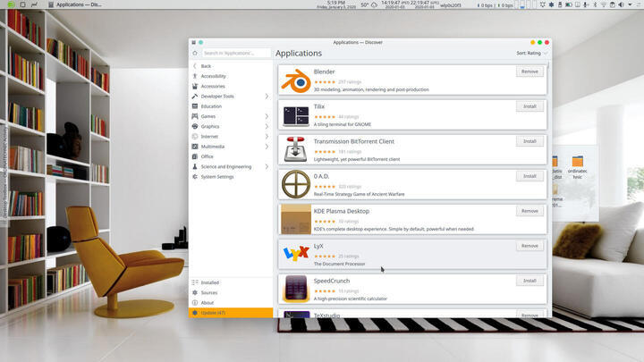This screenshot has height=362, width=644.
Task: Click the home icon beside search field
Action: [195, 53]
